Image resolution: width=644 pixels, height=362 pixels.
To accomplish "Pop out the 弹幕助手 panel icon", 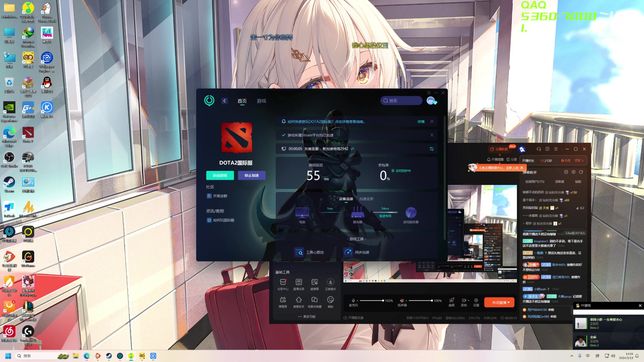I will (x=581, y=172).
